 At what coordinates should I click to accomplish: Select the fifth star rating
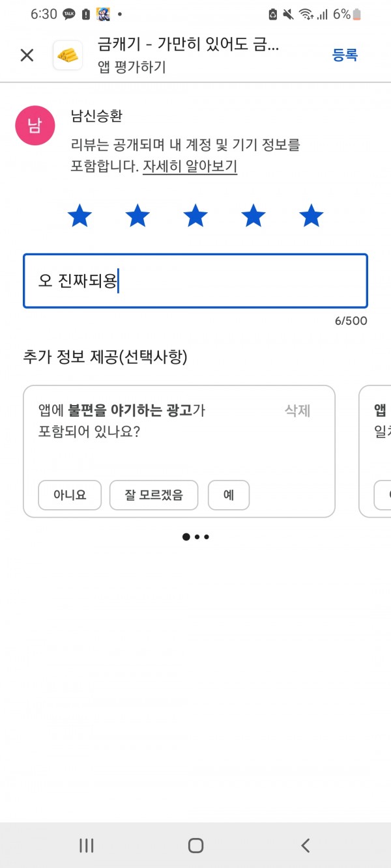311,216
